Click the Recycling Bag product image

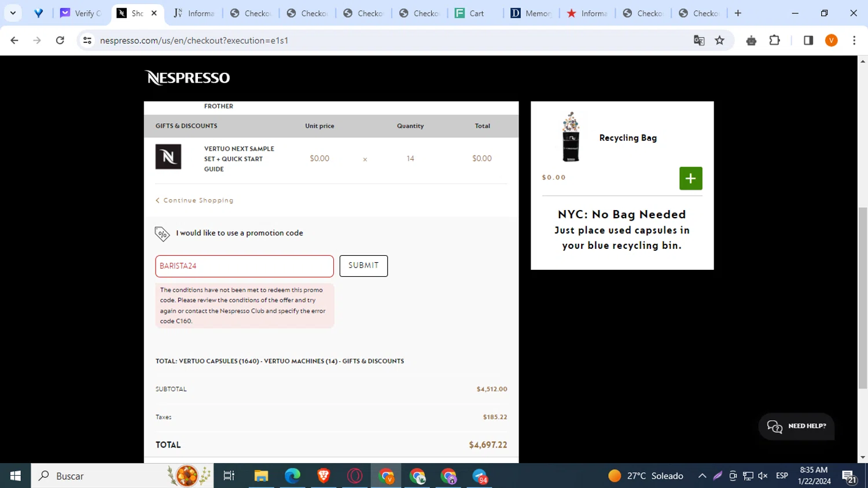[x=571, y=137]
